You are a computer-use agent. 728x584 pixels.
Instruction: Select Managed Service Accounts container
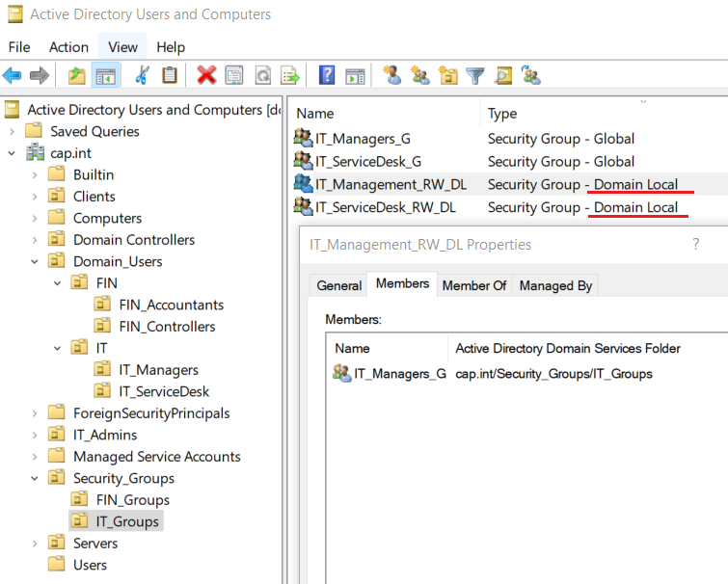tap(156, 457)
